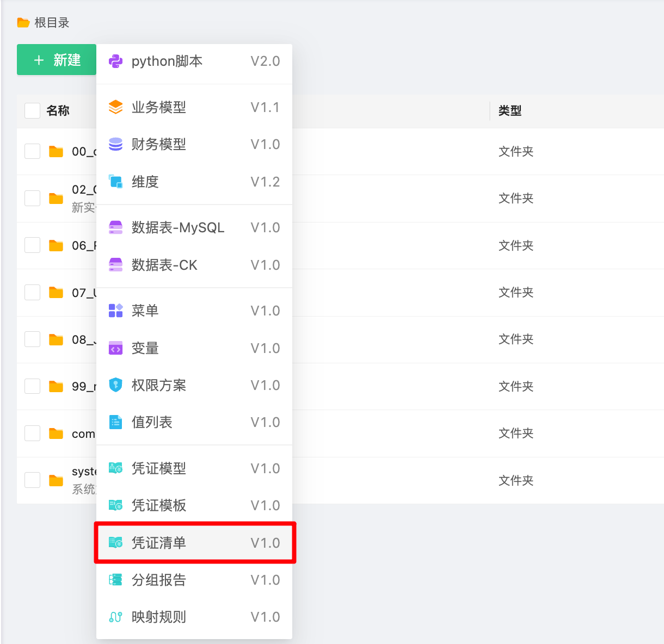
Task: Click the python脚本 snake icon
Action: [x=115, y=61]
